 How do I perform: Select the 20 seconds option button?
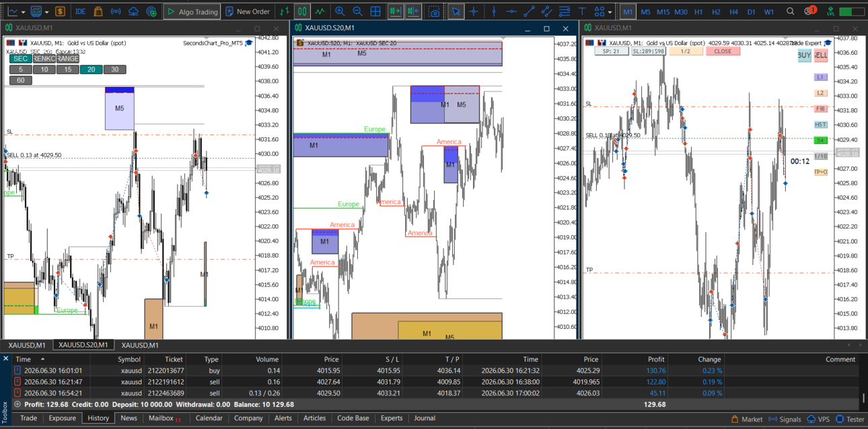(x=91, y=69)
